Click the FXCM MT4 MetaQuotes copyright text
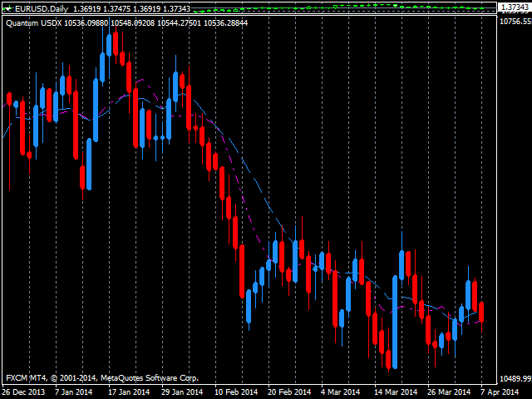 (x=102, y=377)
